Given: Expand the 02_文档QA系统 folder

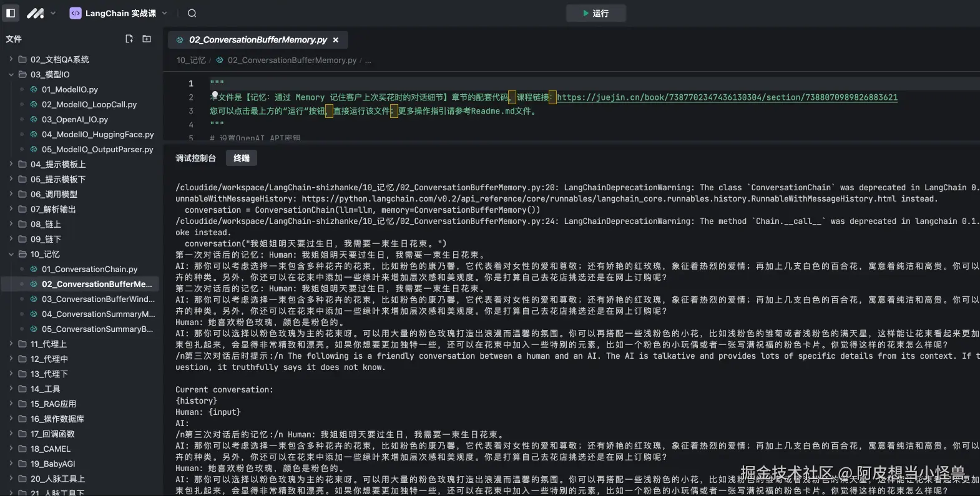Looking at the screenshot, I should point(11,59).
